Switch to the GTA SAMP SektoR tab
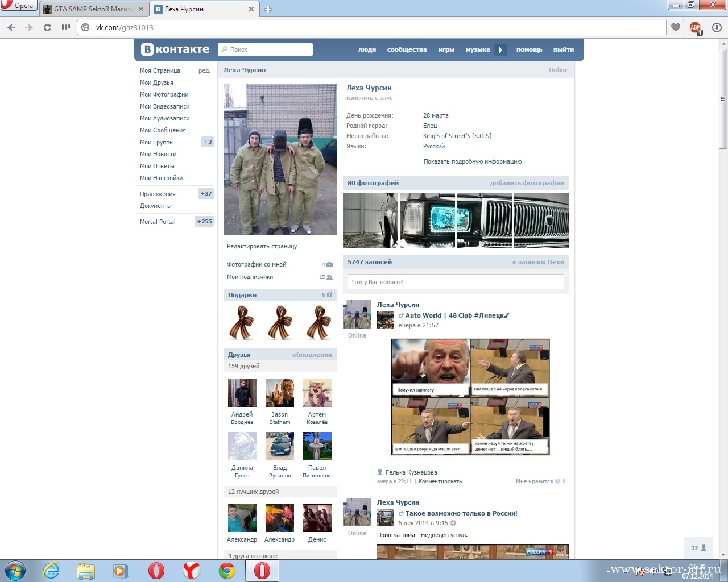728x582 pixels. 94,9
